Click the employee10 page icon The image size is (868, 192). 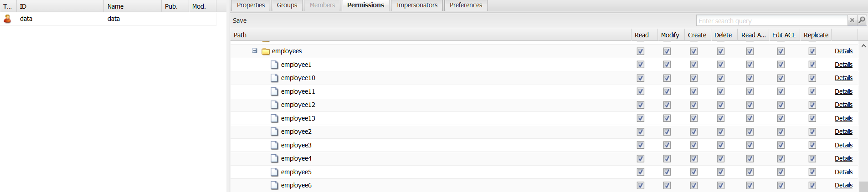274,78
